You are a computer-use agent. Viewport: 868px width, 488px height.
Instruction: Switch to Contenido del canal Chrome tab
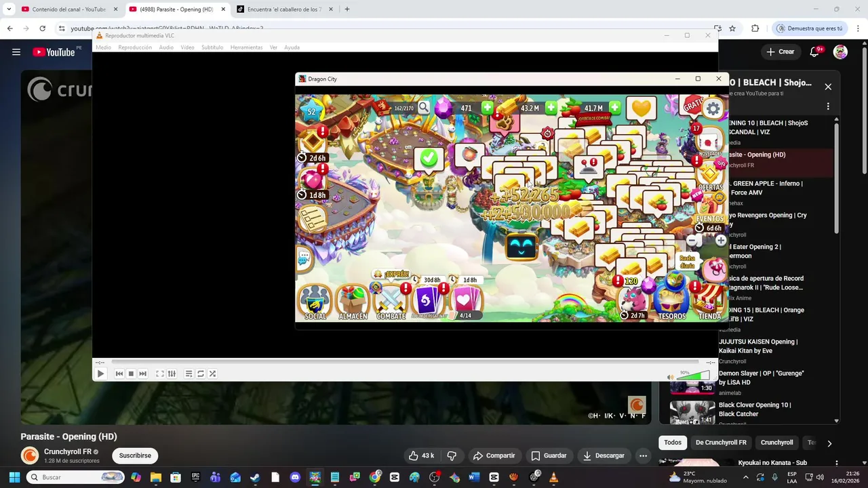(68, 9)
